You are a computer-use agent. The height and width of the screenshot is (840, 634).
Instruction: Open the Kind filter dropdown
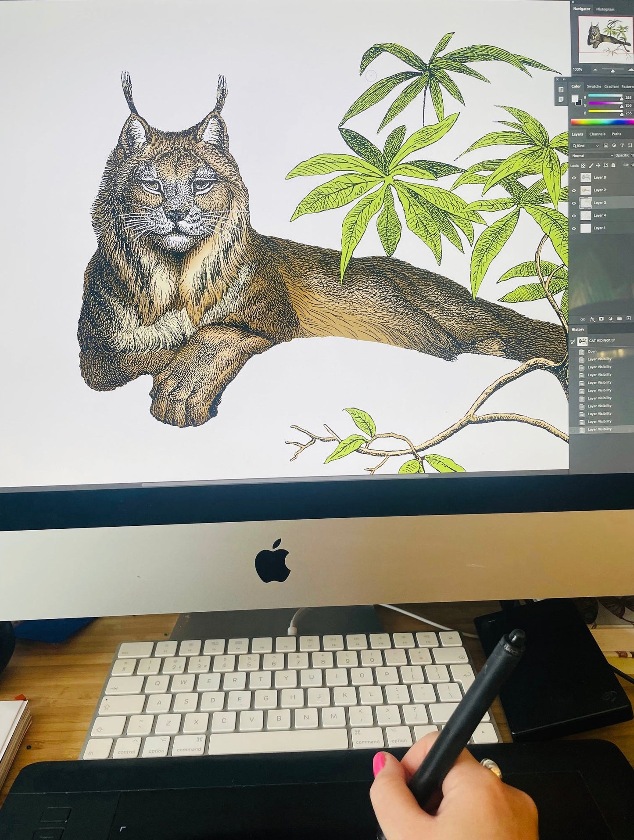click(x=586, y=146)
